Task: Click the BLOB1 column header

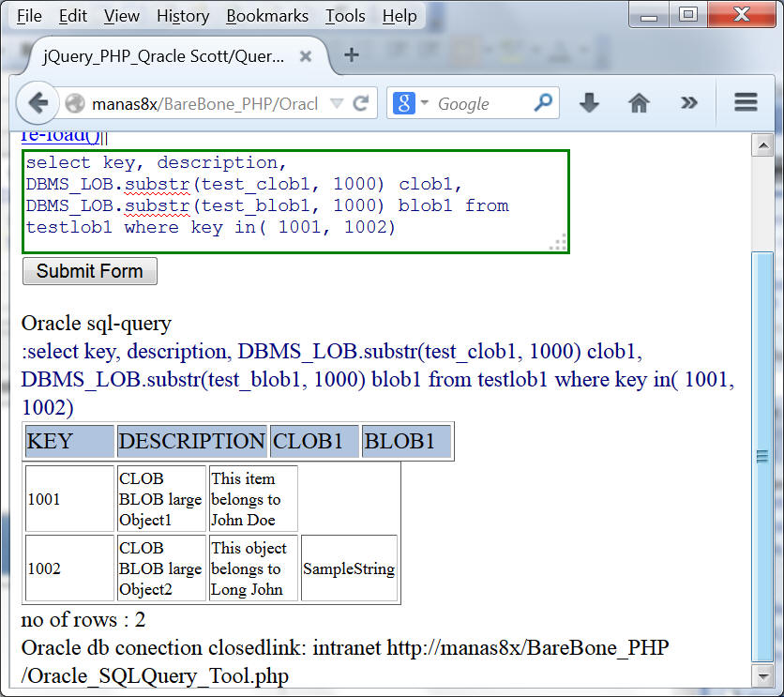Action: (406, 441)
